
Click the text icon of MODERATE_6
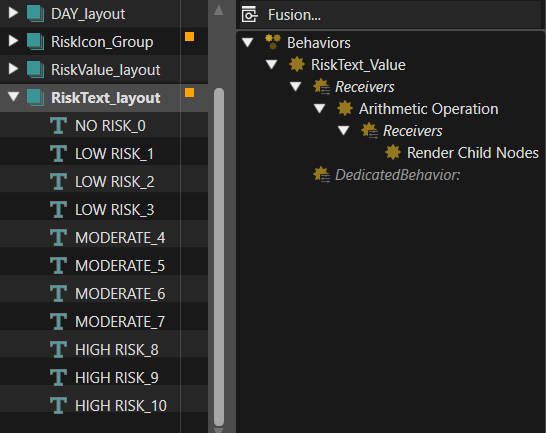pos(58,293)
